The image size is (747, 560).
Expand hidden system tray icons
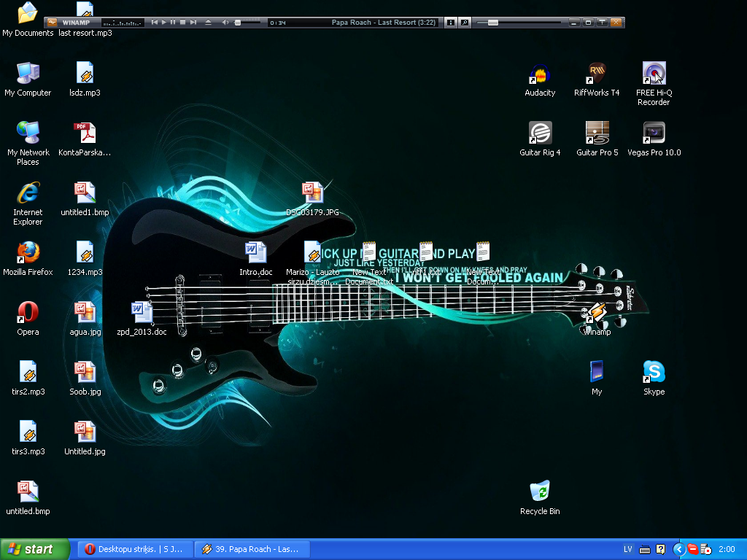679,549
